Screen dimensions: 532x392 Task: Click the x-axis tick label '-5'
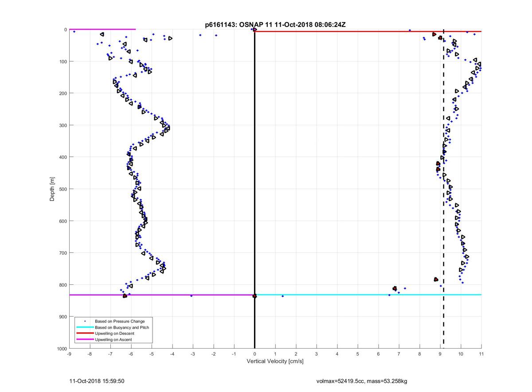coord(152,354)
